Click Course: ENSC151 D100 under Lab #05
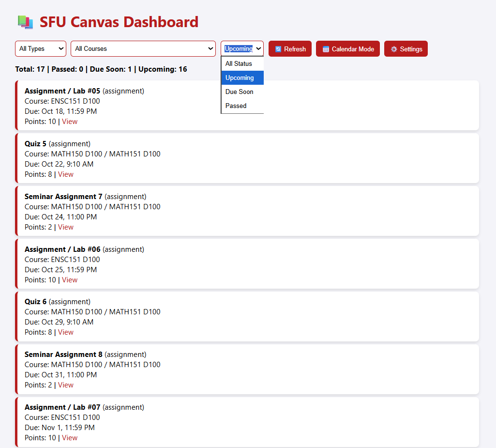 62,101
